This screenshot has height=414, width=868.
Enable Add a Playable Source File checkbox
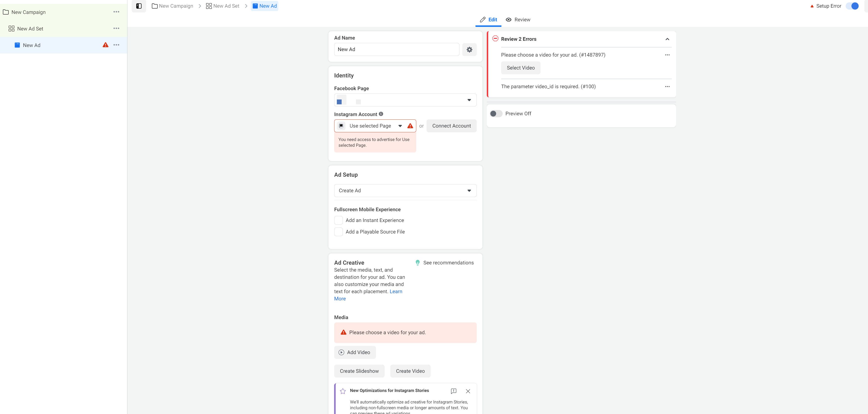[338, 231]
